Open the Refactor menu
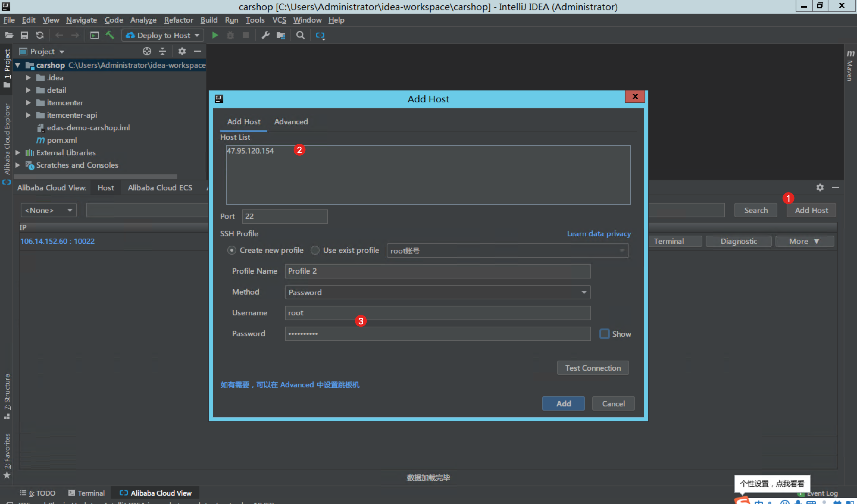857x504 pixels. [x=178, y=20]
